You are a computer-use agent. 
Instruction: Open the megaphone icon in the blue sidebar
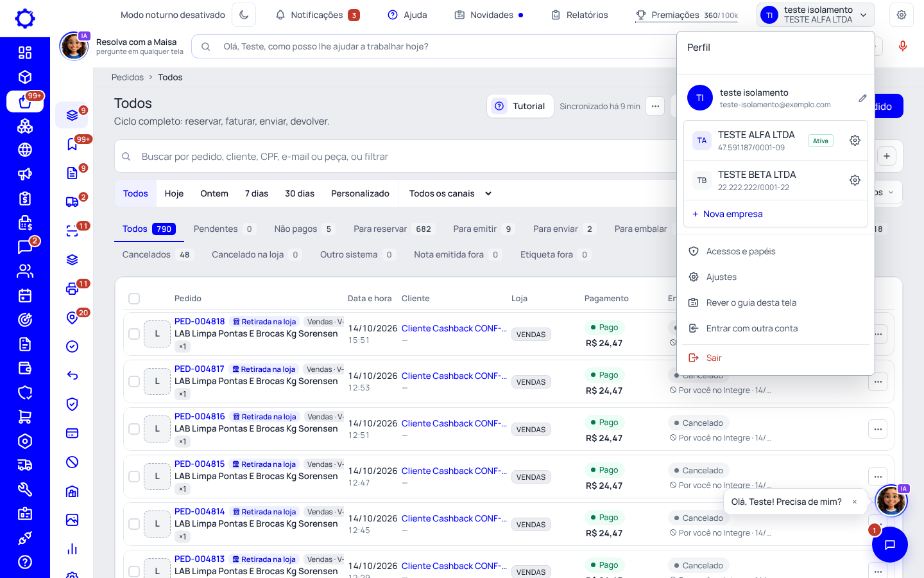tap(25, 174)
